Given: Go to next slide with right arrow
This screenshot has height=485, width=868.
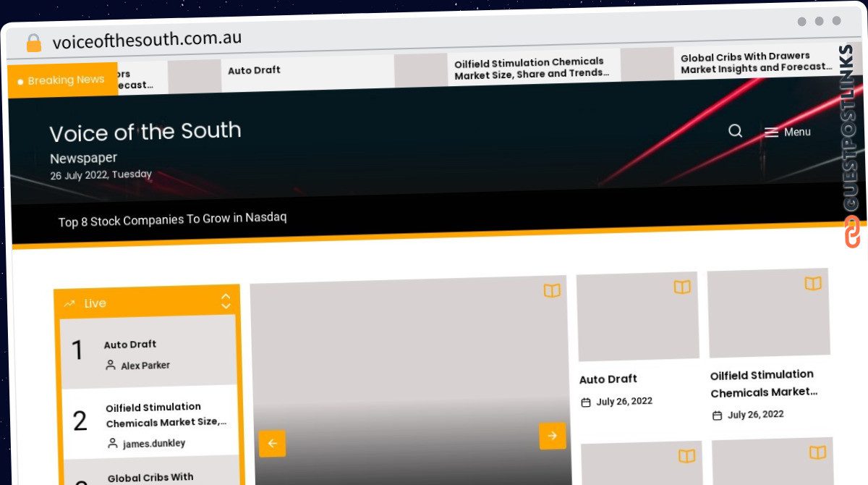Looking at the screenshot, I should [552, 436].
